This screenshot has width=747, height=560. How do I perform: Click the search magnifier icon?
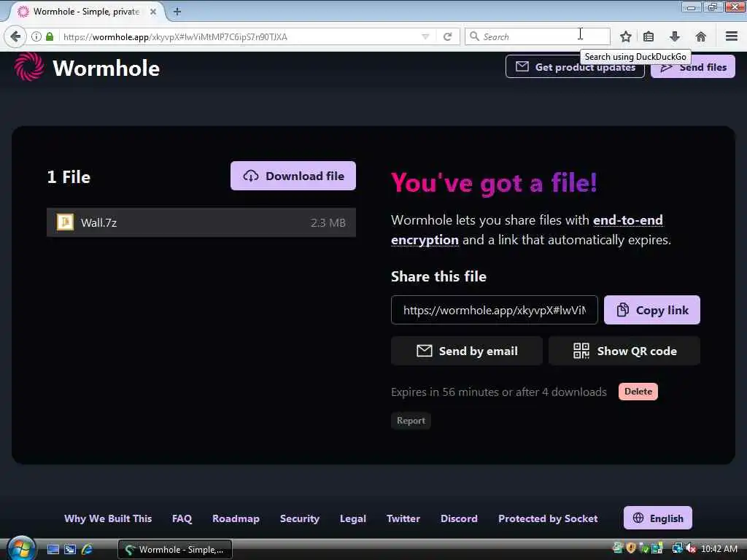[474, 36]
